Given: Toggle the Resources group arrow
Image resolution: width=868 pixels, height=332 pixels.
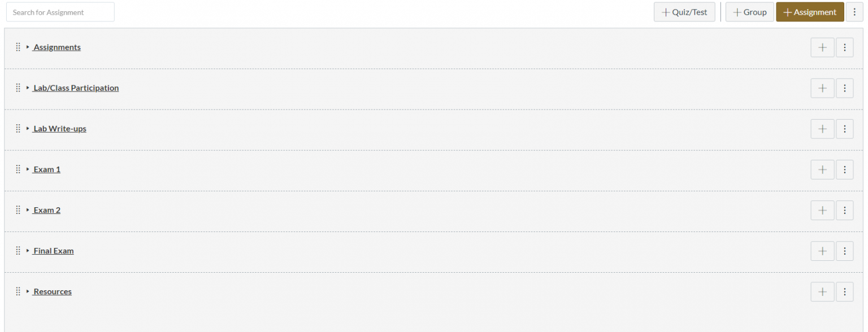Looking at the screenshot, I should click(x=28, y=291).
